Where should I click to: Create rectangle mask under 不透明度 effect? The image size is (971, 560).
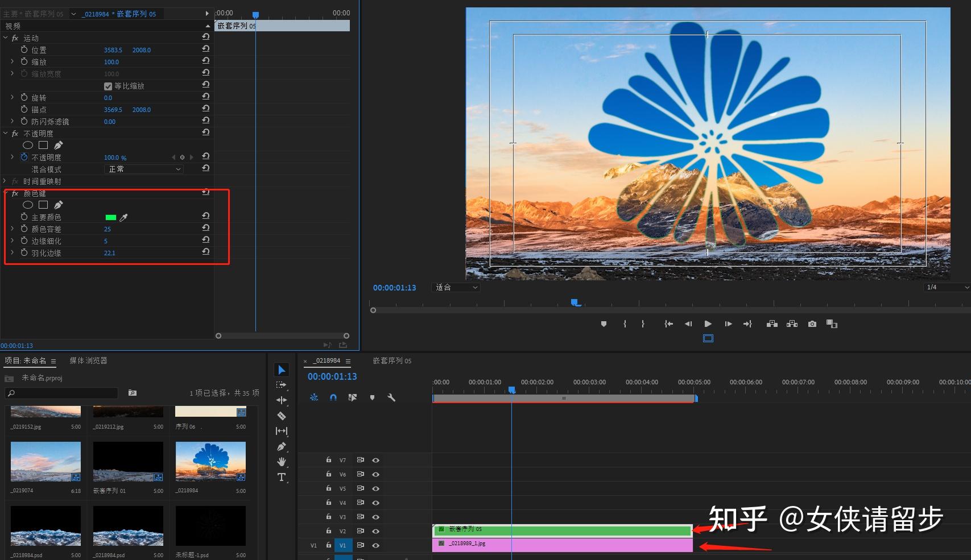43,145
